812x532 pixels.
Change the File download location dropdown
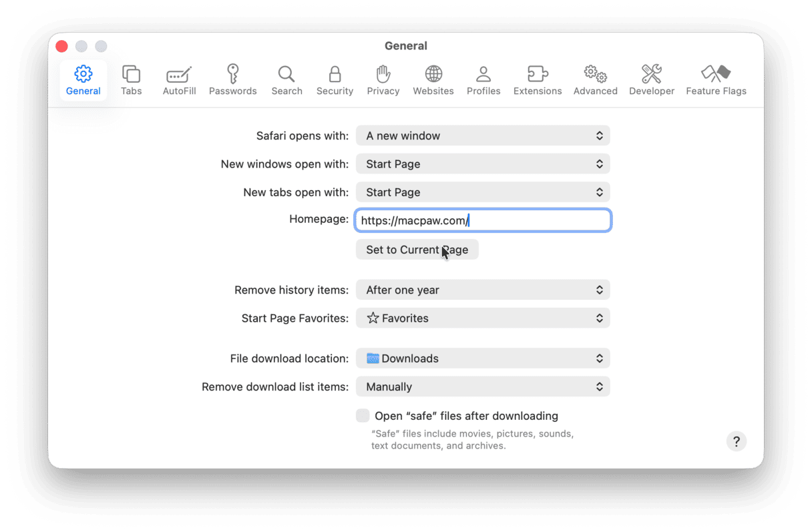coord(483,358)
